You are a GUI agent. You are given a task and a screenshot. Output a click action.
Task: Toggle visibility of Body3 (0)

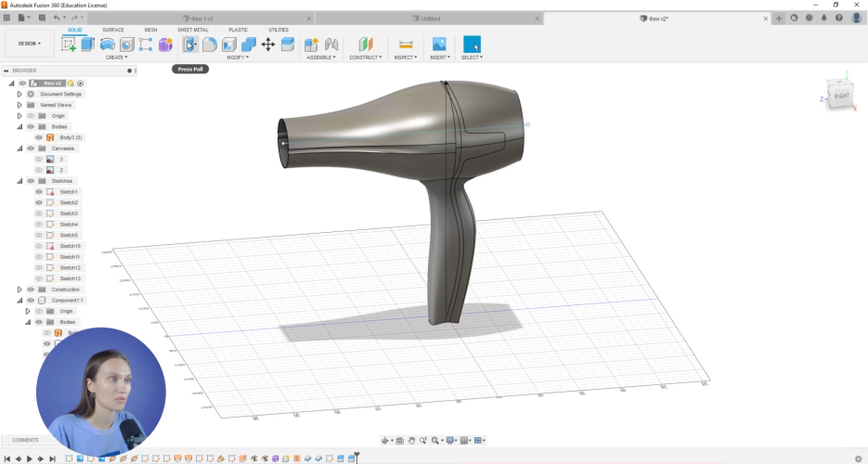pyautogui.click(x=39, y=137)
